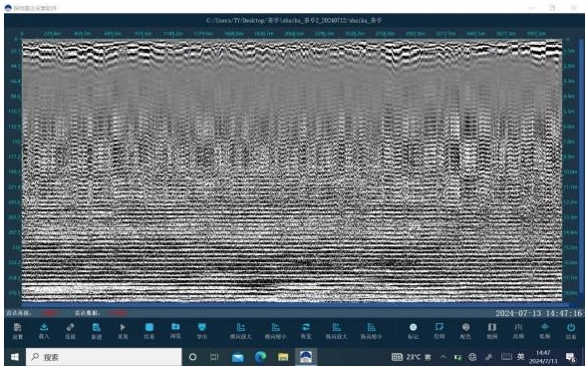Image resolution: width=588 pixels, height=370 pixels.
Task: Create a new file with 新建 icon
Action: (97, 331)
